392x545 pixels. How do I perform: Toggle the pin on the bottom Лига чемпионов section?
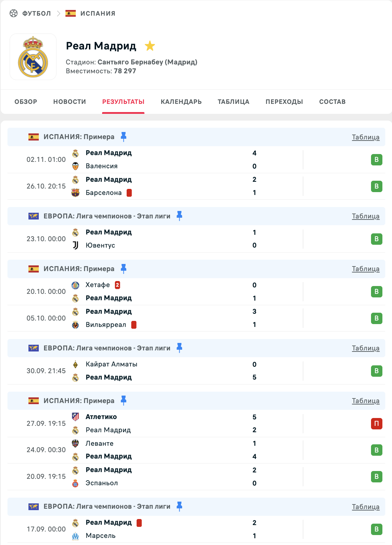click(179, 506)
